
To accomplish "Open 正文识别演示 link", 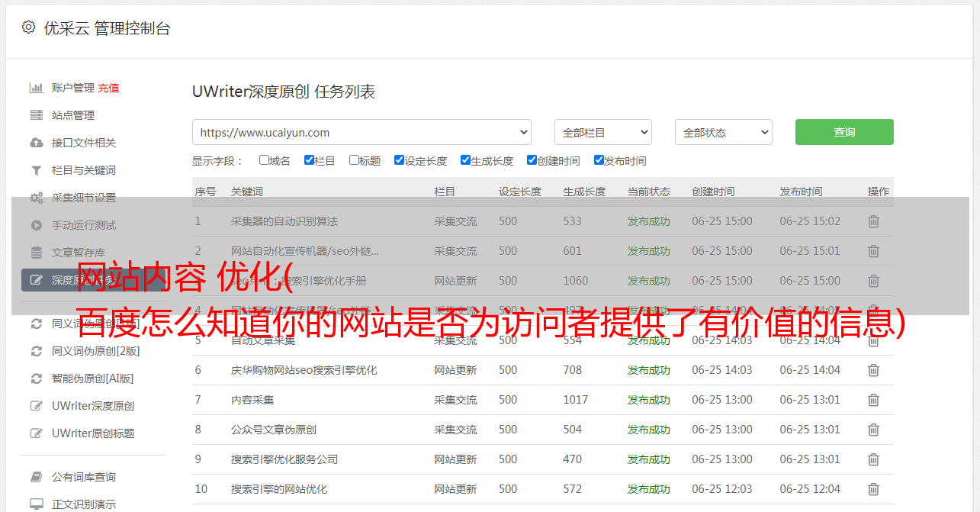I will pyautogui.click(x=84, y=504).
